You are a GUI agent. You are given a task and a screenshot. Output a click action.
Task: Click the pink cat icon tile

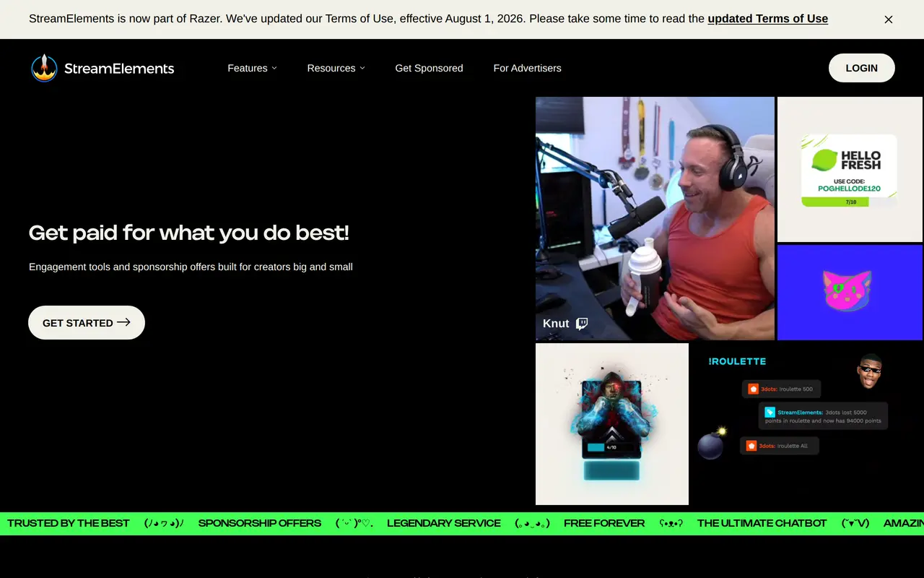(850, 292)
